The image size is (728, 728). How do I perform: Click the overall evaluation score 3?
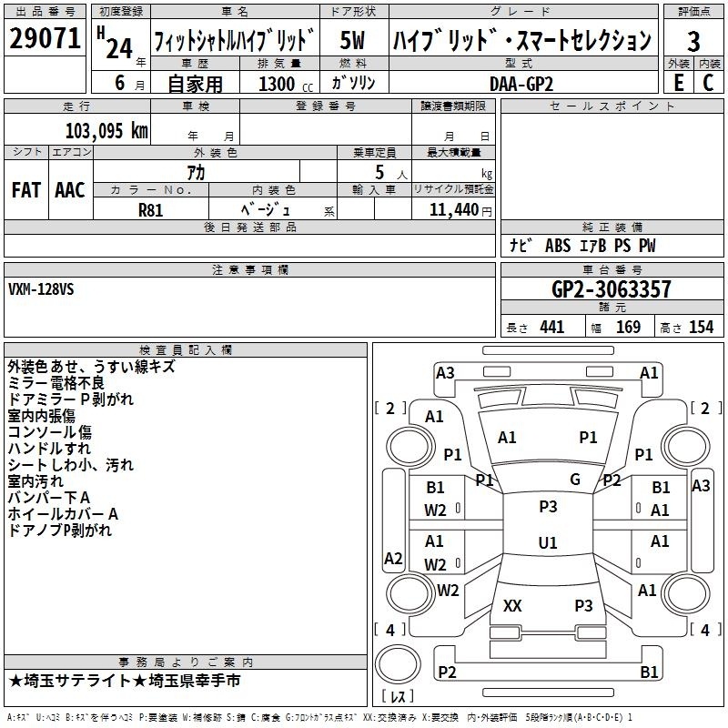[693, 41]
